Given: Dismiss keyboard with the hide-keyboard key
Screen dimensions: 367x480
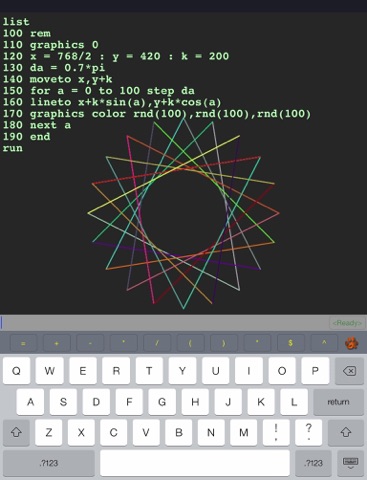Looking at the screenshot, I should pos(350,463).
